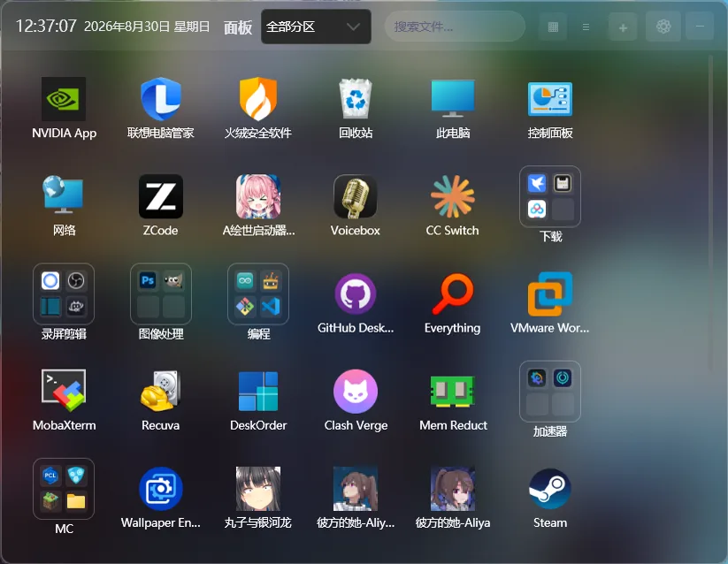Open the NVIDIA App icon
This screenshot has width=728, height=564.
click(64, 99)
